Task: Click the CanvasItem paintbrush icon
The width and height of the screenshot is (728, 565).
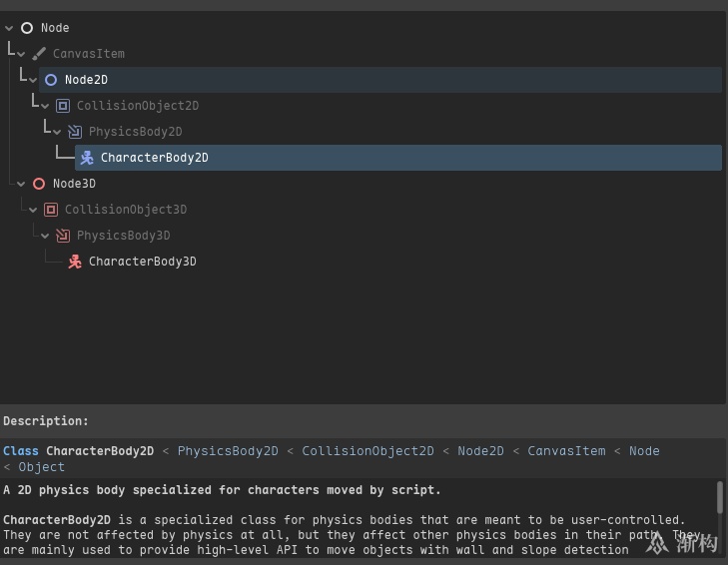Action: pos(39,54)
